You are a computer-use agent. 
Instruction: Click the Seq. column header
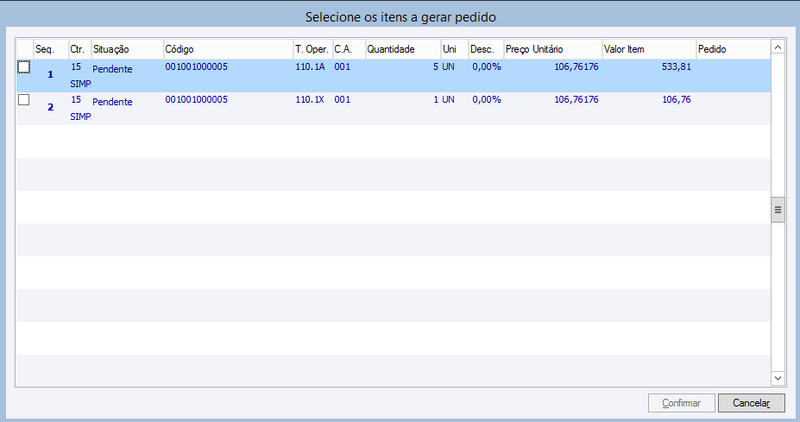[51, 49]
